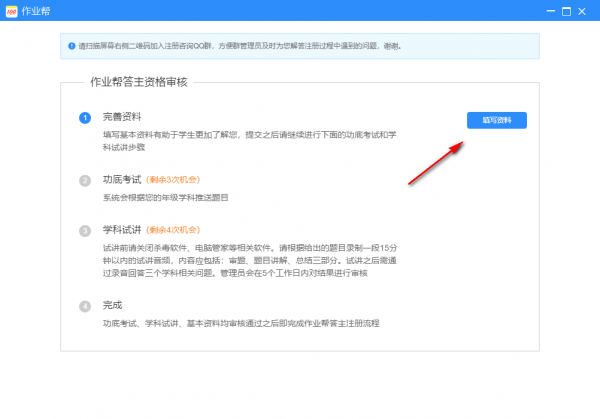The image size is (600, 419).
Task: Click 剩余4次机会 orange label
Action: coord(173,230)
